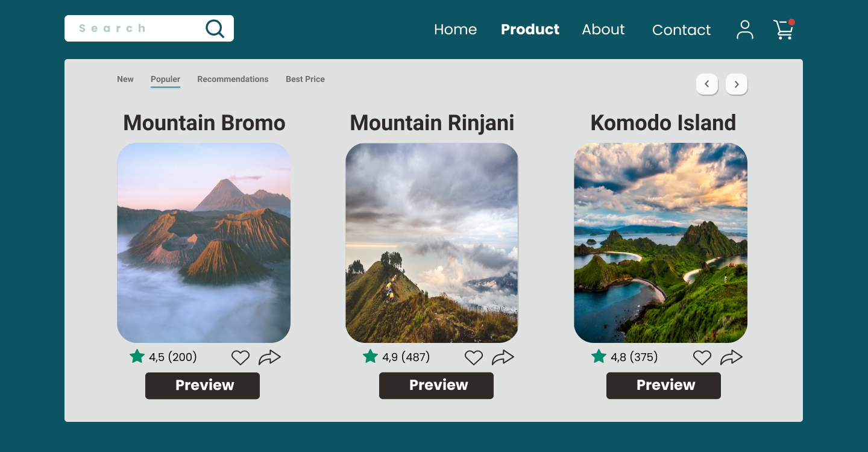Click green star rating for Mountain Bromo
868x452 pixels.
point(137,356)
